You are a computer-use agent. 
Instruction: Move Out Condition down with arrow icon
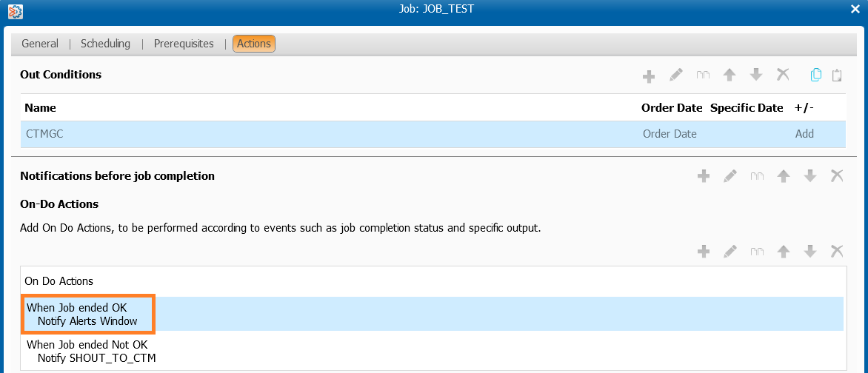click(x=756, y=75)
